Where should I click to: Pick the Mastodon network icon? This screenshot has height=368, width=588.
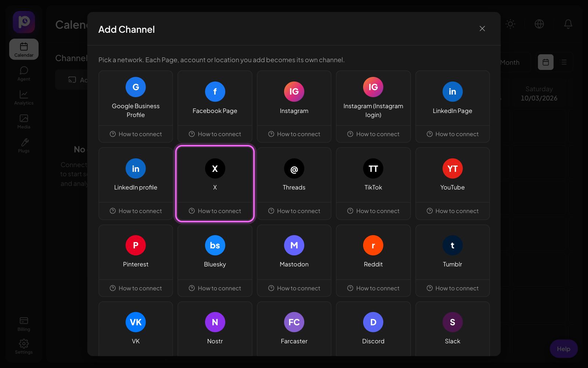pyautogui.click(x=294, y=245)
